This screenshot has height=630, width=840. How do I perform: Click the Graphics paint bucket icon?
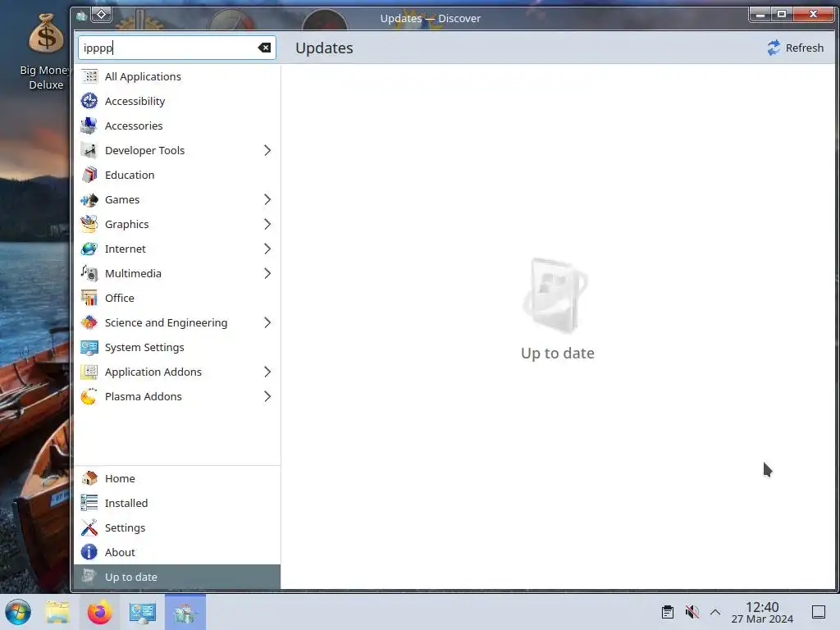tap(89, 225)
